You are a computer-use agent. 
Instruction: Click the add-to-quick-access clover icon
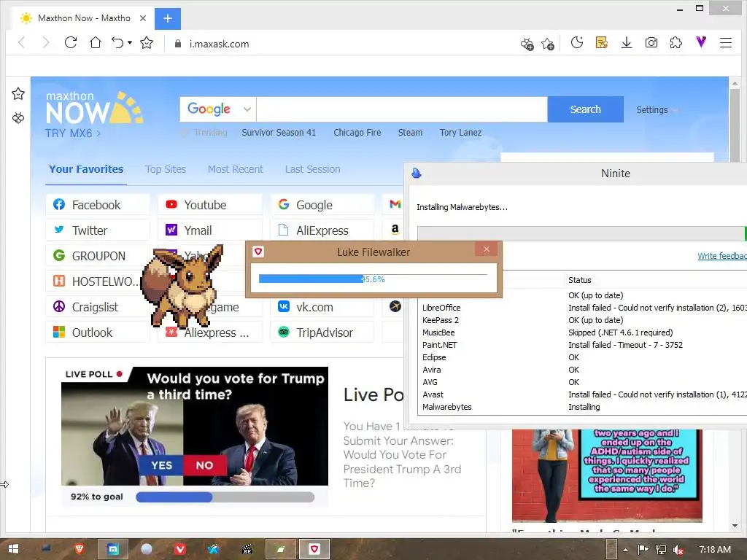(527, 44)
